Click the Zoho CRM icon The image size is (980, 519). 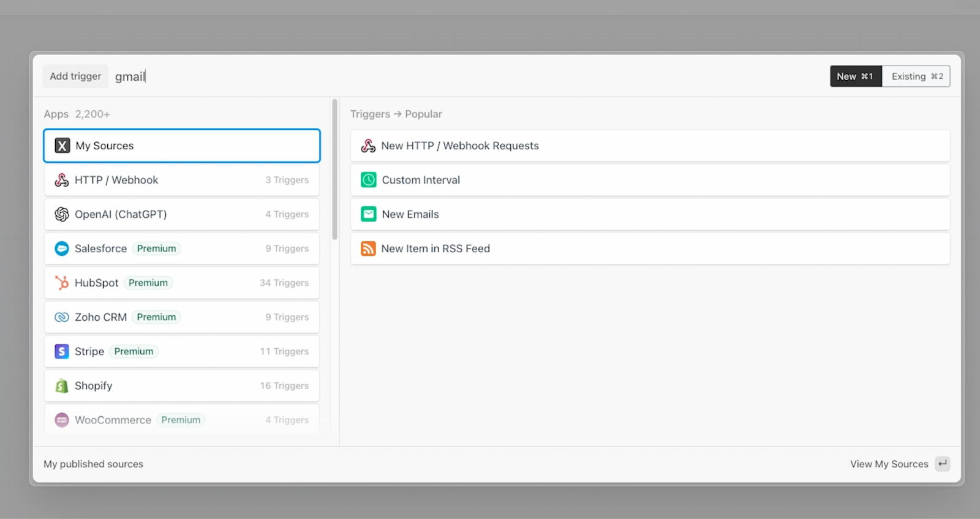(x=62, y=317)
